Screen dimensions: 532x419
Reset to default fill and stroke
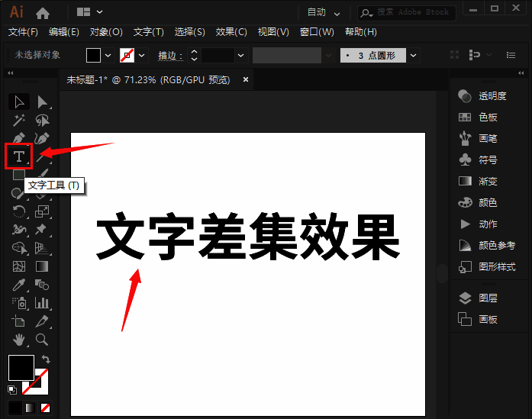12,390
